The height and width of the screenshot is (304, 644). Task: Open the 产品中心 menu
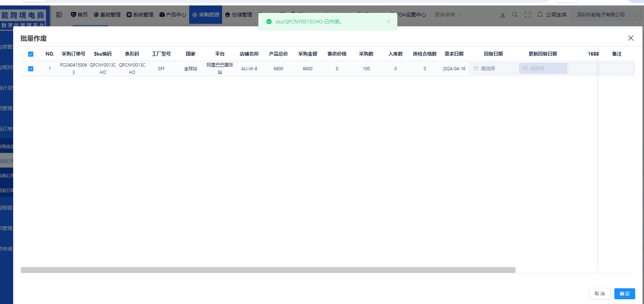(x=173, y=15)
